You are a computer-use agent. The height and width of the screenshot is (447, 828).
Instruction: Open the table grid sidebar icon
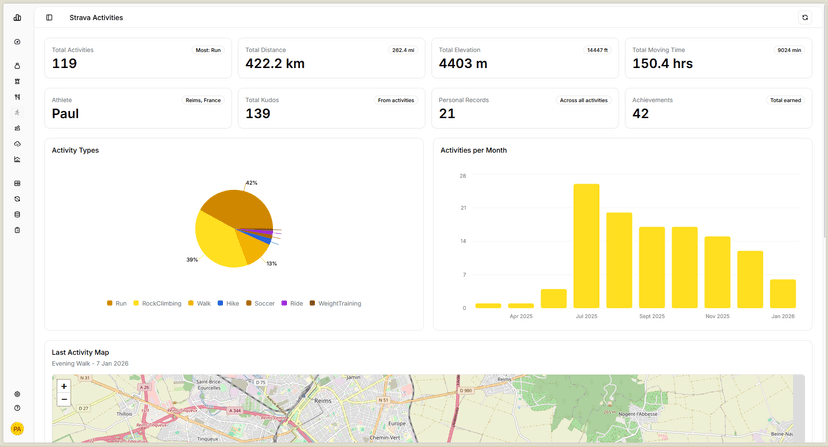pyautogui.click(x=17, y=183)
